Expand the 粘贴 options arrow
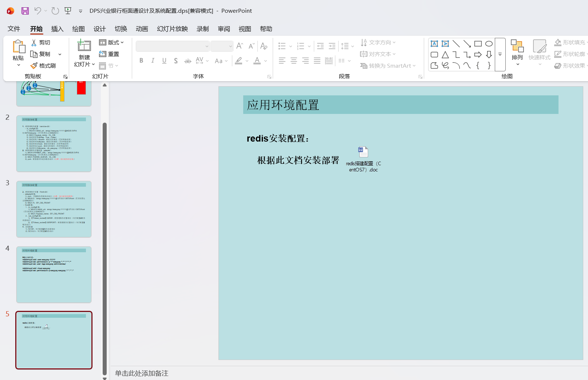 [19, 65]
